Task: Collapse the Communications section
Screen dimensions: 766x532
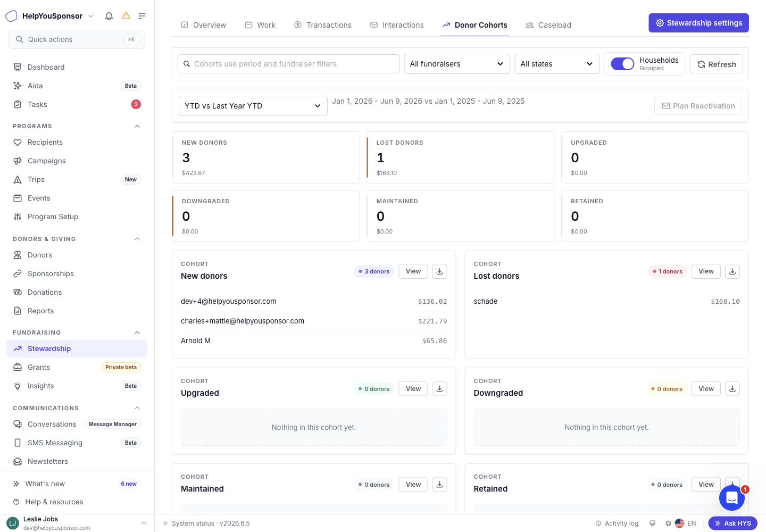Action: pos(137,408)
